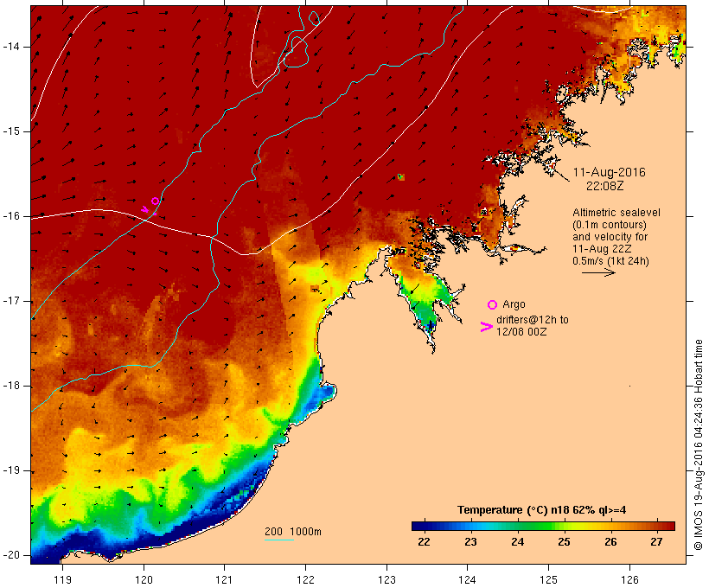Click the 'and velocity for' text line
709x588 pixels.
(x=610, y=237)
